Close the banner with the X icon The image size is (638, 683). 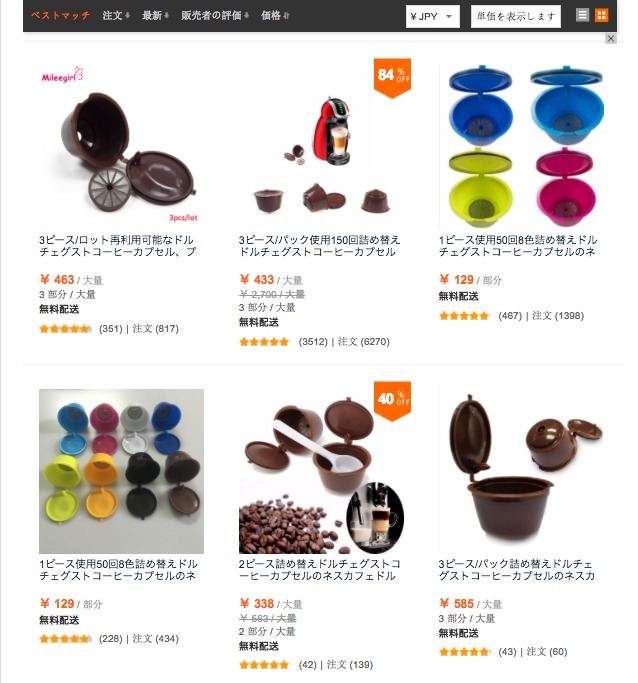click(x=611, y=39)
